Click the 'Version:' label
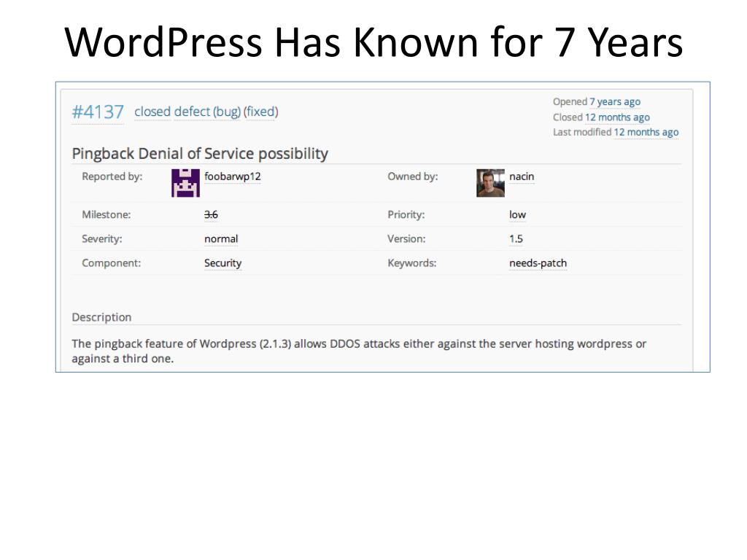The image size is (747, 560). [x=406, y=239]
